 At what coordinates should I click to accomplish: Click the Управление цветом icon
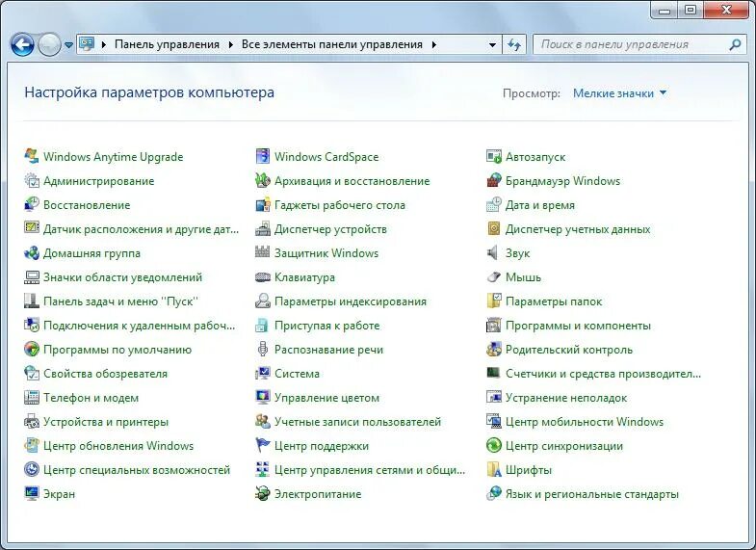click(x=262, y=397)
